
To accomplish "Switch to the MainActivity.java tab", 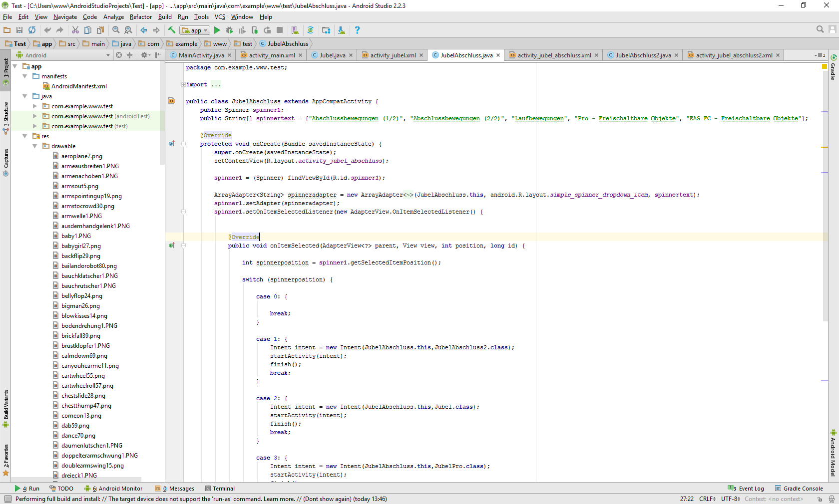I will click(x=201, y=55).
